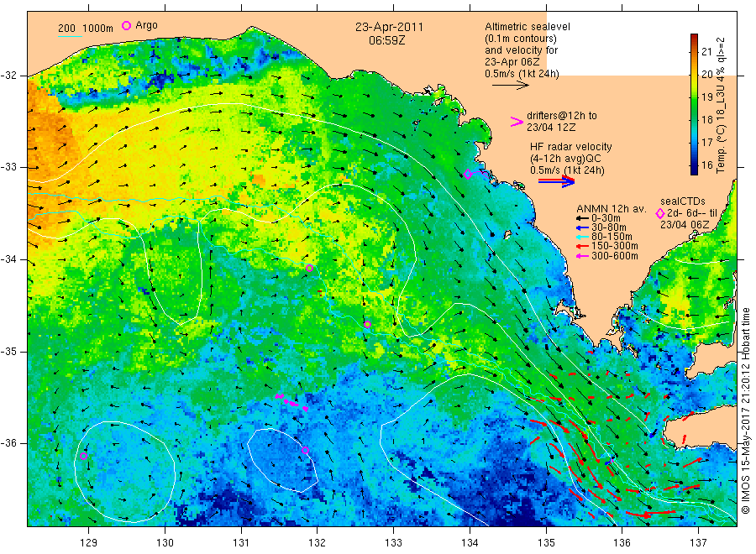Click the '23/04 12Z' drifter timestamp
The height and width of the screenshot is (554, 756).
[551, 128]
